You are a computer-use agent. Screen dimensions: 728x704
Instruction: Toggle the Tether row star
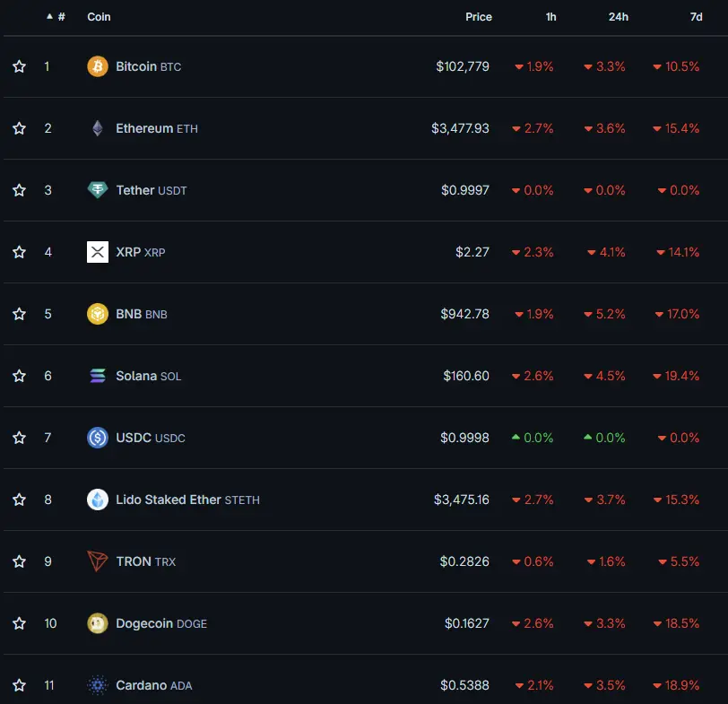click(x=19, y=190)
